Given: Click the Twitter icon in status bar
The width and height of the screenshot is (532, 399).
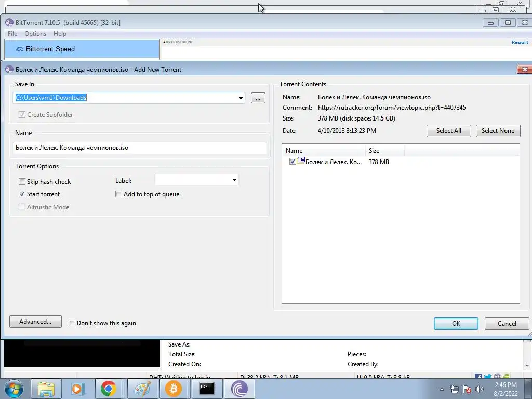Looking at the screenshot, I should point(488,376).
